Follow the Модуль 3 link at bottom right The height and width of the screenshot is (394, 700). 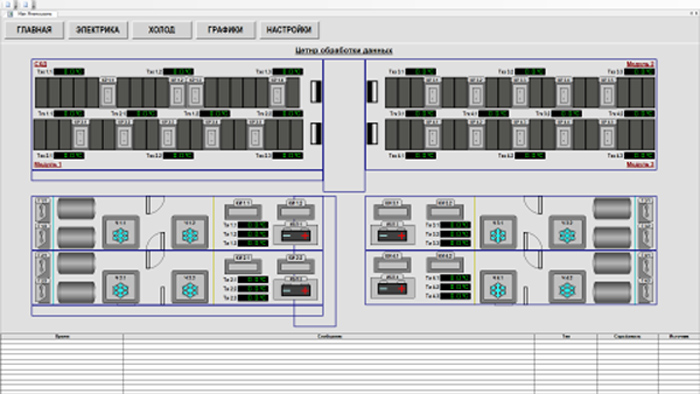click(x=640, y=165)
